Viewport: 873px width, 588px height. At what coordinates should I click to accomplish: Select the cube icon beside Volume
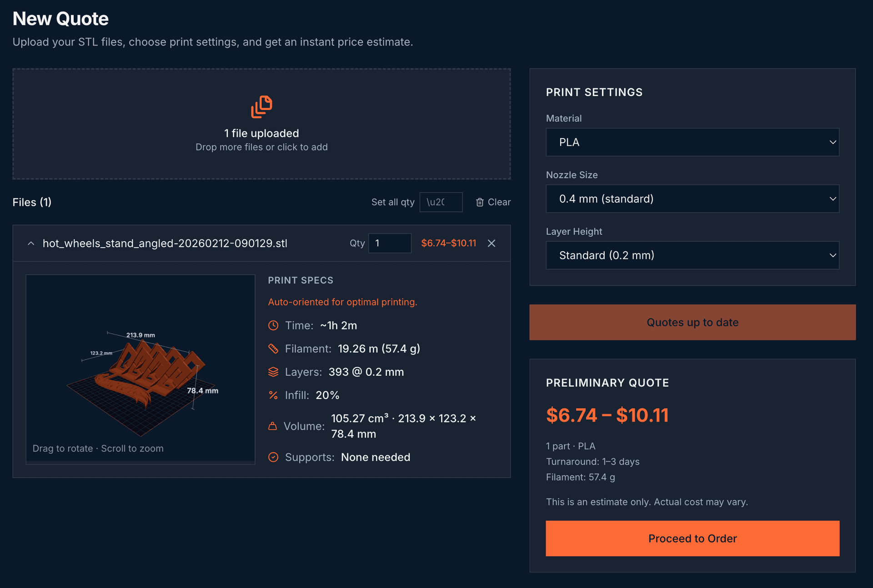click(x=273, y=426)
